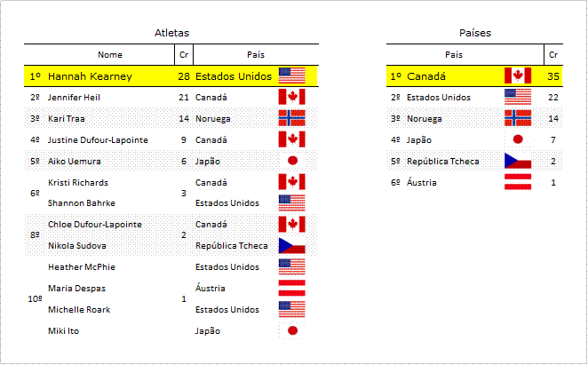
Task: Click the Czech flag next to Nikola Sudova
Action: pyautogui.click(x=291, y=246)
